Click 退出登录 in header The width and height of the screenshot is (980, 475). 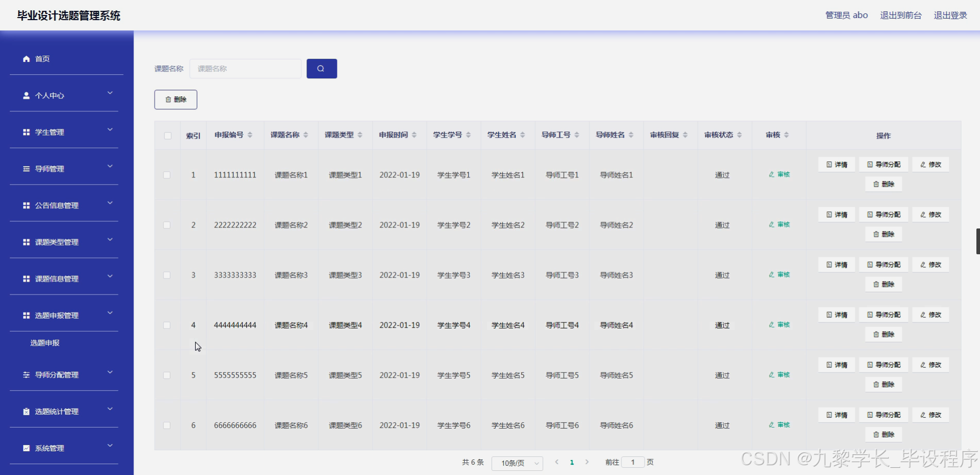click(x=951, y=15)
